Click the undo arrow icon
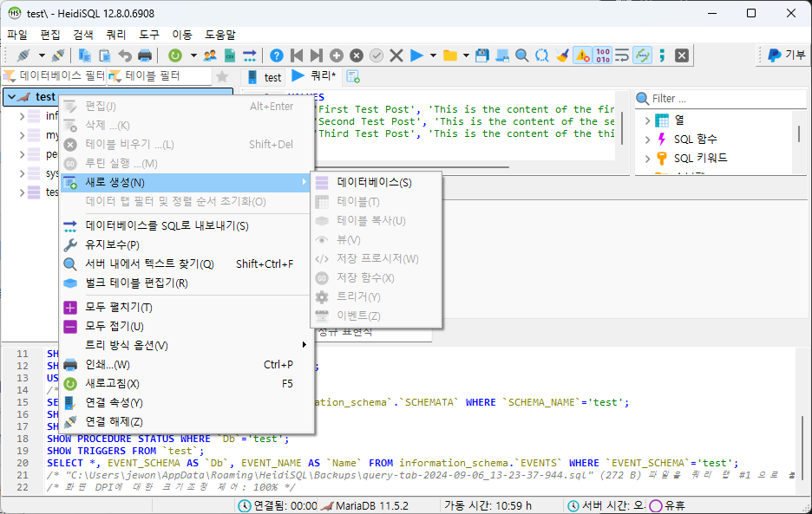 pos(125,55)
